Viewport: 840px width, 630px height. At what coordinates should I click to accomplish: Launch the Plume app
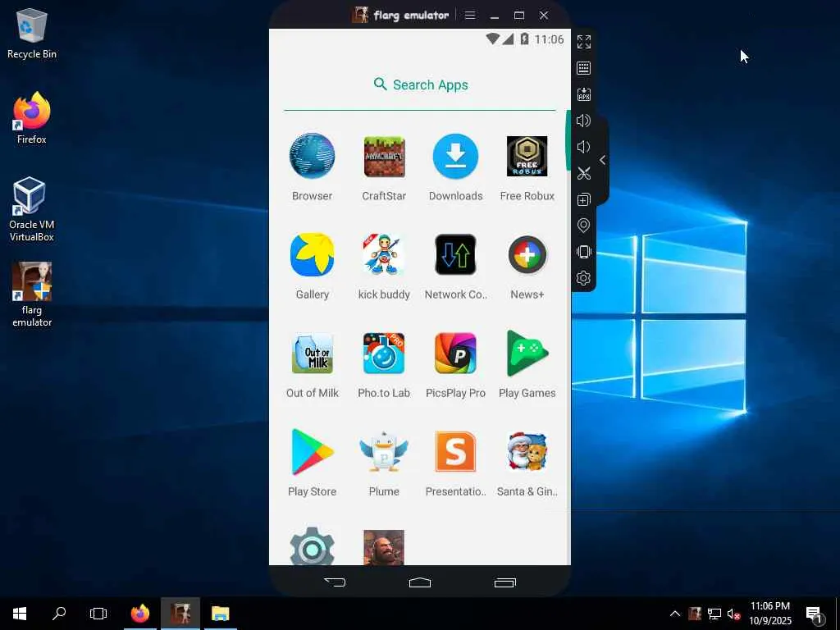click(x=384, y=452)
